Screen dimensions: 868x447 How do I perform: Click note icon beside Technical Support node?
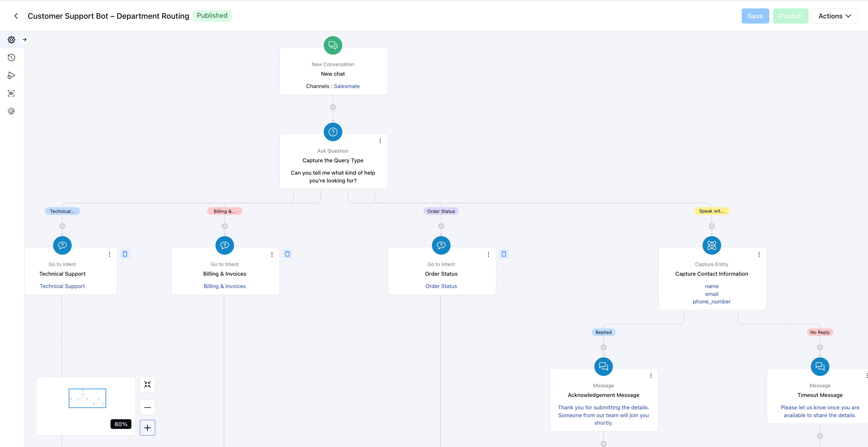(125, 254)
